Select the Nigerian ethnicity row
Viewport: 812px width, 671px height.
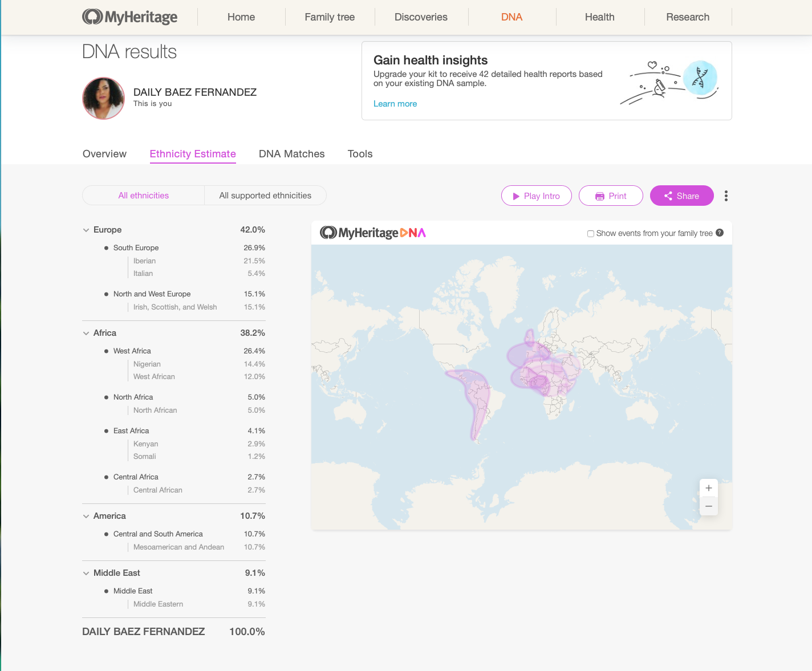[198, 364]
